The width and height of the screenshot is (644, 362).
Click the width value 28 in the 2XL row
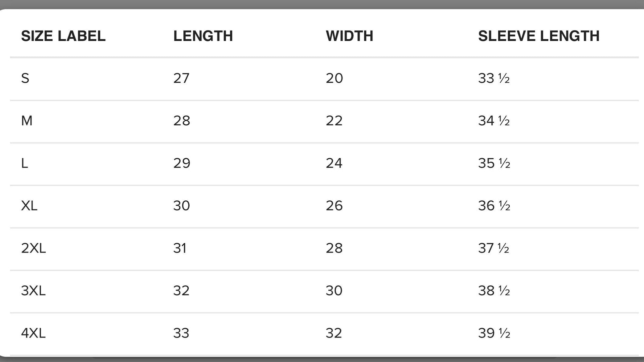click(x=334, y=248)
